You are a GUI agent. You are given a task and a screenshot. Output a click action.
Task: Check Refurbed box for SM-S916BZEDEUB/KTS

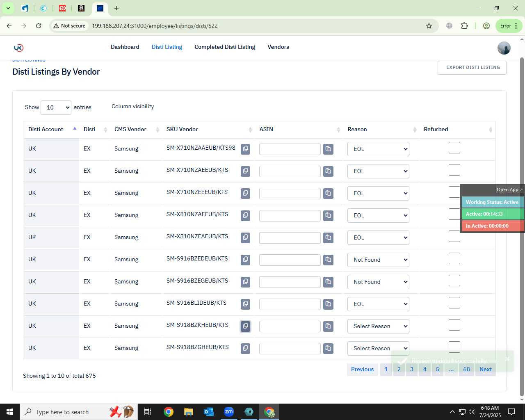[x=454, y=258]
